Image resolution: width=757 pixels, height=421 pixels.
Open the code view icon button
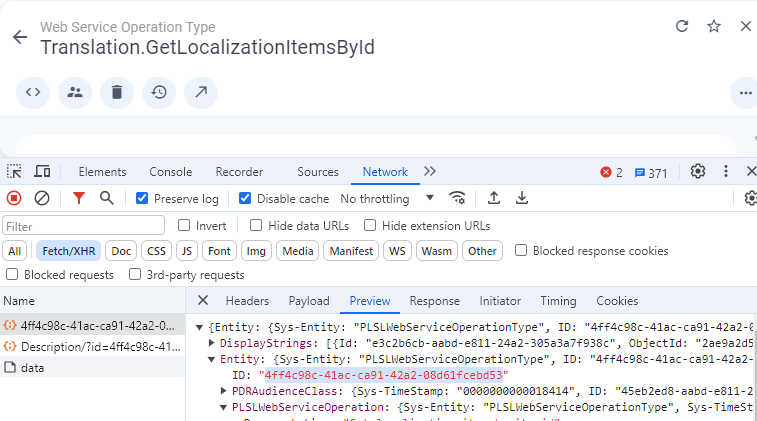33,92
